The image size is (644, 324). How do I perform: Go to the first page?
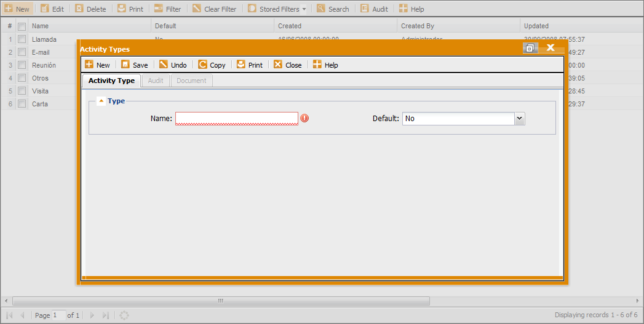(9, 315)
